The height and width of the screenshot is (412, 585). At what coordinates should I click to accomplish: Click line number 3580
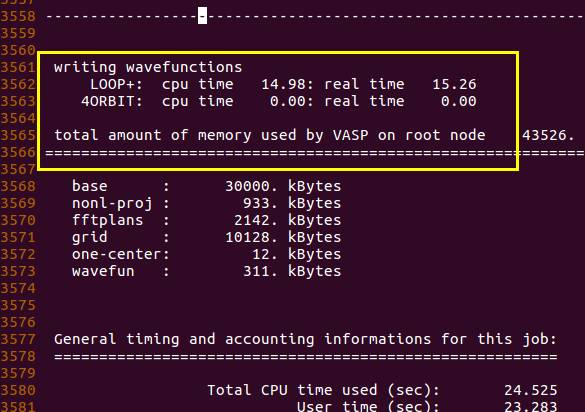18,390
